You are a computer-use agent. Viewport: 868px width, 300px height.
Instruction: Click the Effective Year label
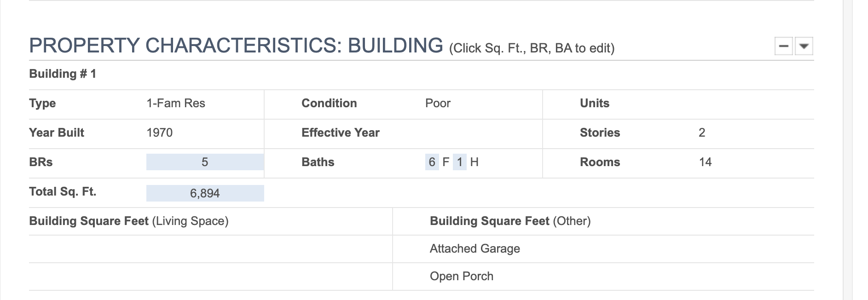tap(341, 133)
